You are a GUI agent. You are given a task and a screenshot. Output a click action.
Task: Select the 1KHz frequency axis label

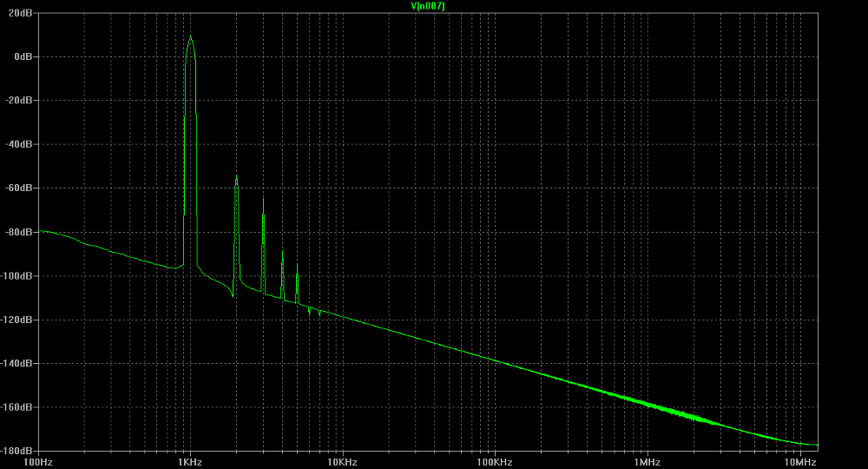pos(190,461)
